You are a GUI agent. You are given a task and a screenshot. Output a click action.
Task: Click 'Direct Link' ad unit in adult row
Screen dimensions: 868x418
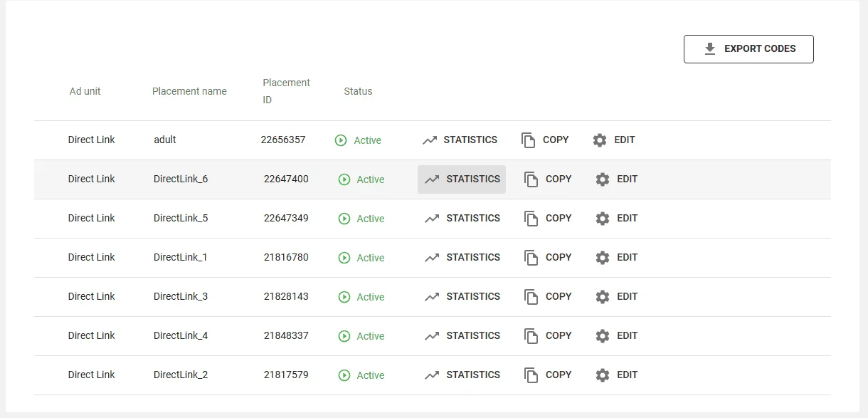(91, 140)
